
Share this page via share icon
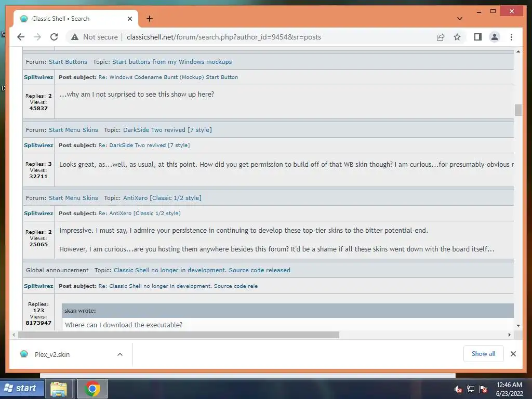click(x=441, y=37)
